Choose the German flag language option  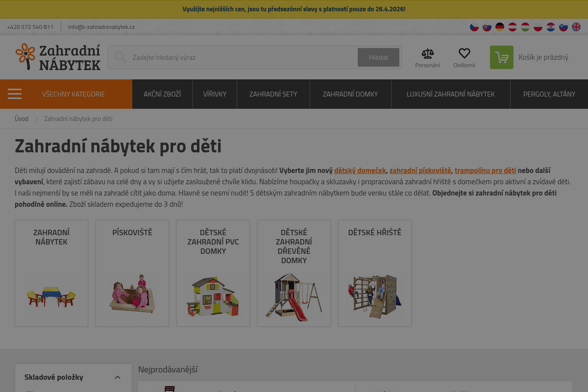coord(499,27)
